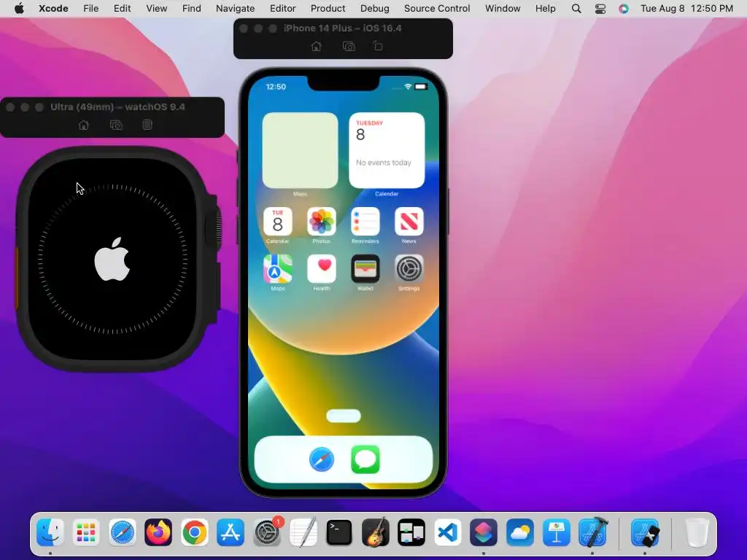
Task: Open the View menu
Action: (156, 9)
